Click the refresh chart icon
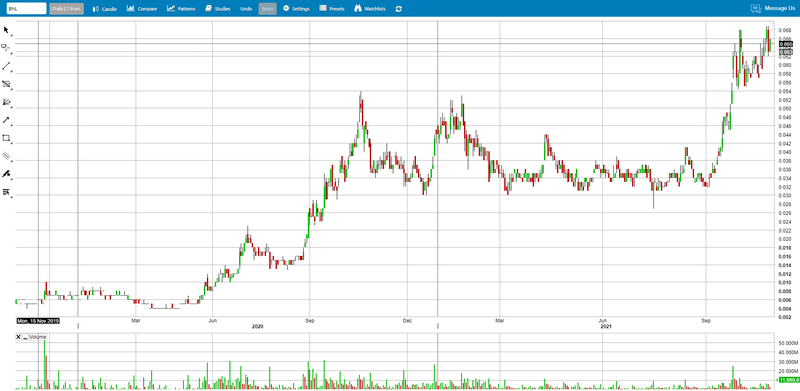Screen dimensions: 800x391 coord(398,9)
